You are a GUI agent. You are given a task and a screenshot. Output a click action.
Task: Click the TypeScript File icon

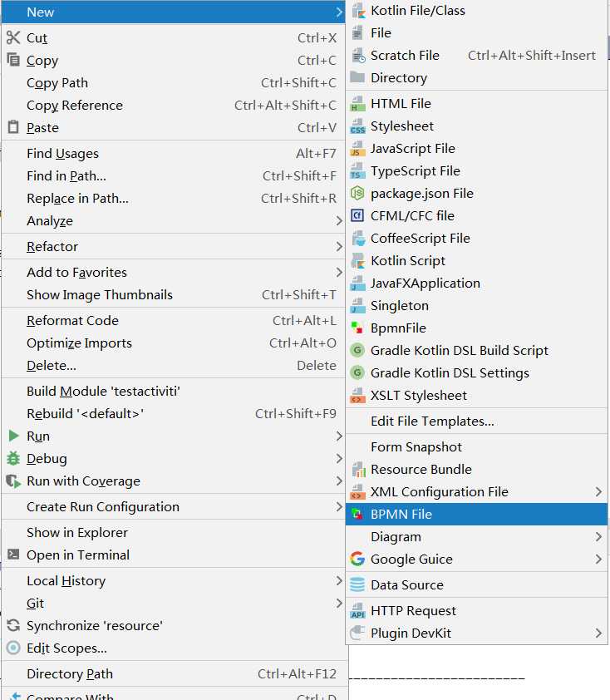[357, 171]
